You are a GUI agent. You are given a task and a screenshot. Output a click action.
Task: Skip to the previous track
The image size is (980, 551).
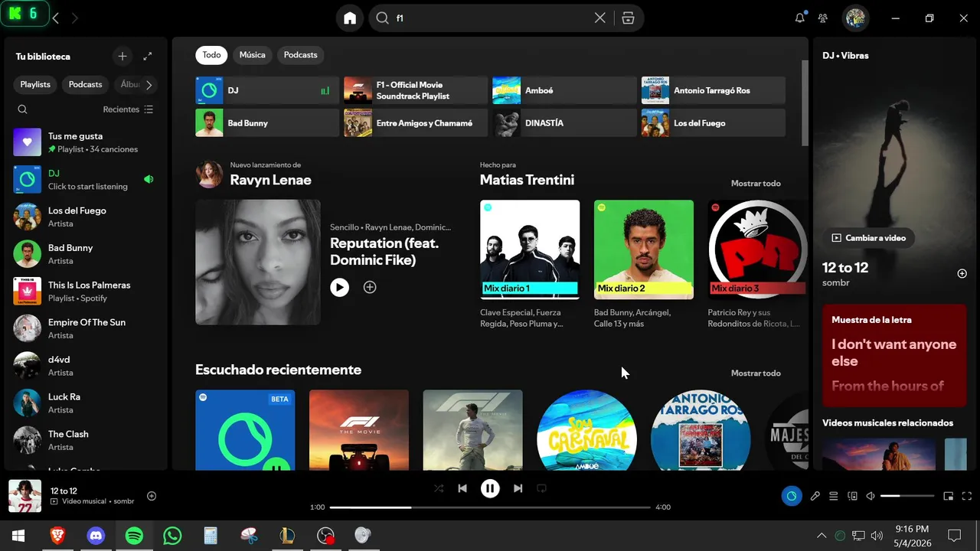coord(462,488)
